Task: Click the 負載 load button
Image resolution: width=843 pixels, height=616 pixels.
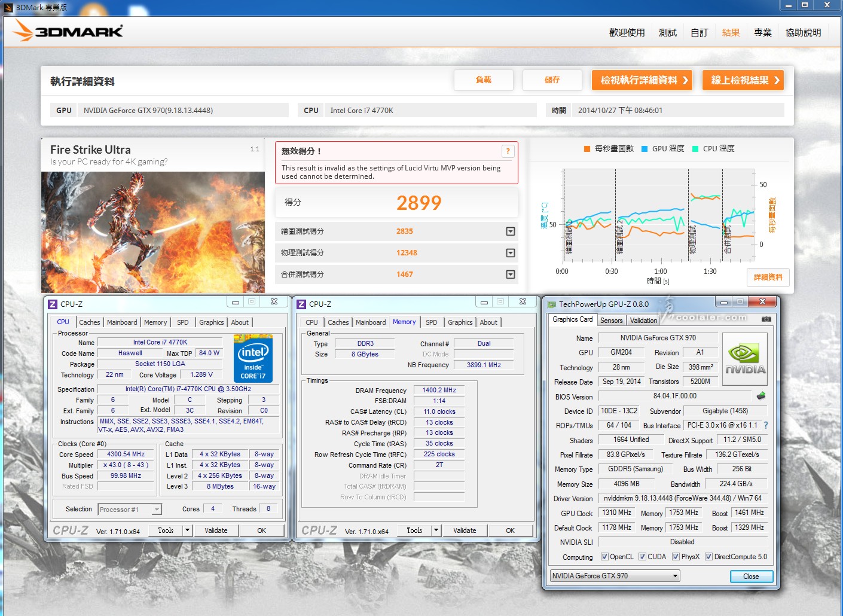Action: click(x=484, y=80)
